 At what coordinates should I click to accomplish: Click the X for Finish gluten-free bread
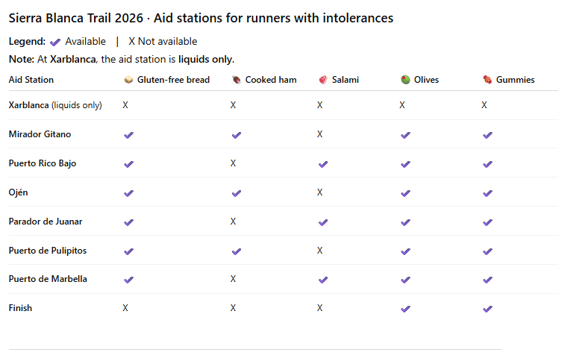(125, 308)
